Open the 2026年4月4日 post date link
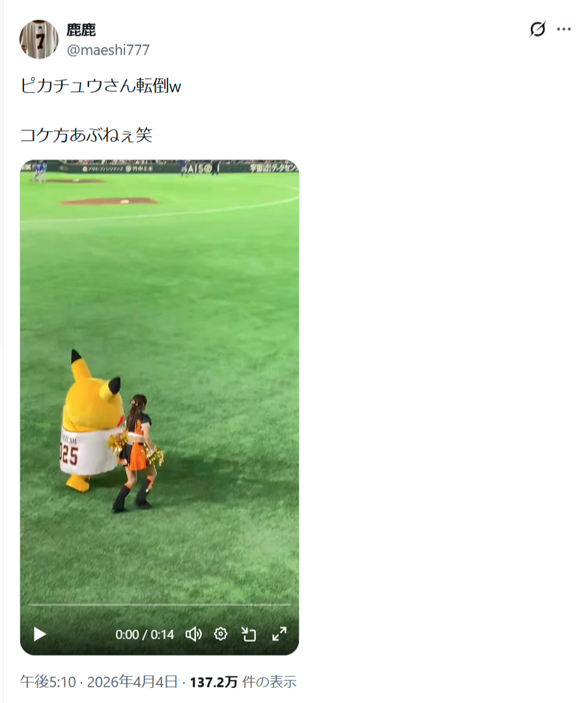Screen dimensions: 588x703 132,682
